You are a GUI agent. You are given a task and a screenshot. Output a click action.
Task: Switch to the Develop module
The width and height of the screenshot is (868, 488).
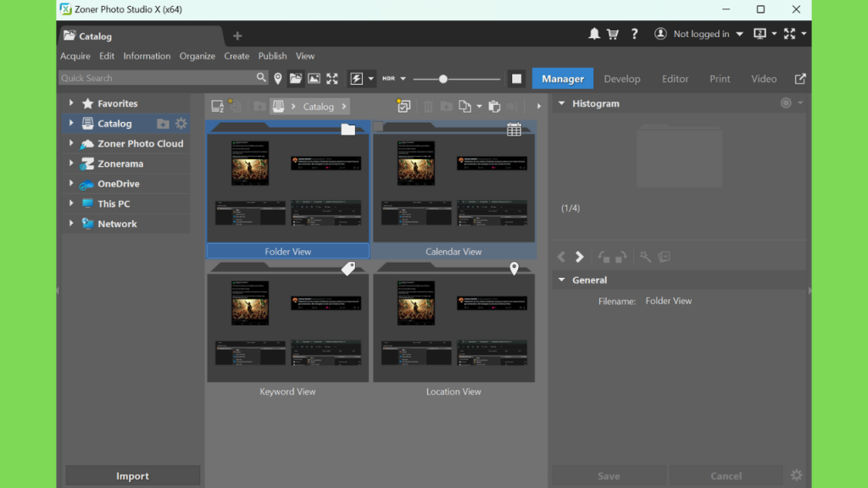coord(621,79)
